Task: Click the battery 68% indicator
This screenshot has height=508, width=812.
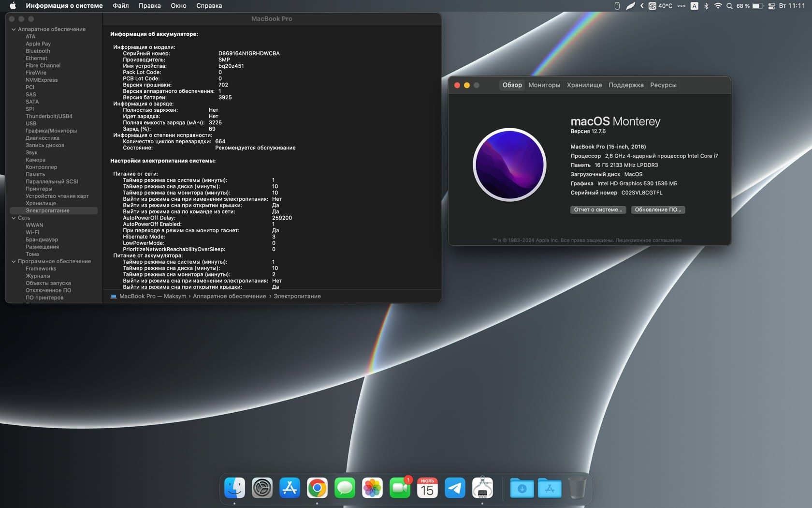Action: coord(750,6)
